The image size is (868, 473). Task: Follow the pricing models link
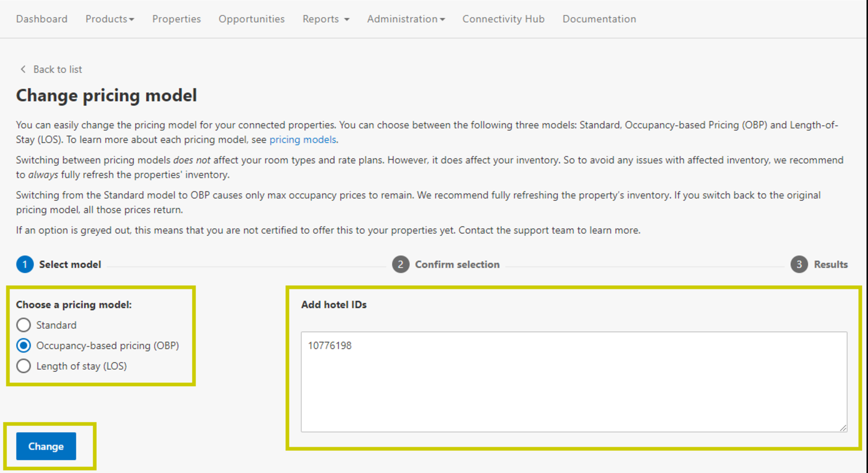[x=302, y=139]
